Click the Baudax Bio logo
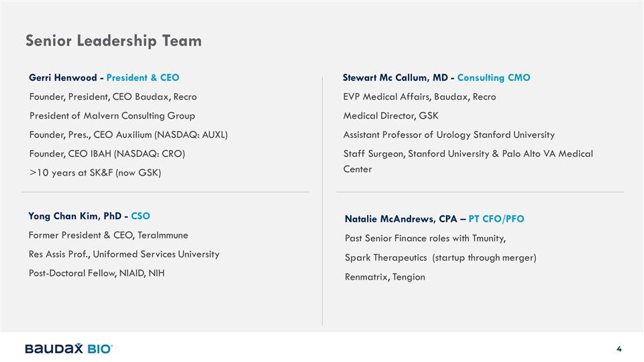 tap(68, 349)
